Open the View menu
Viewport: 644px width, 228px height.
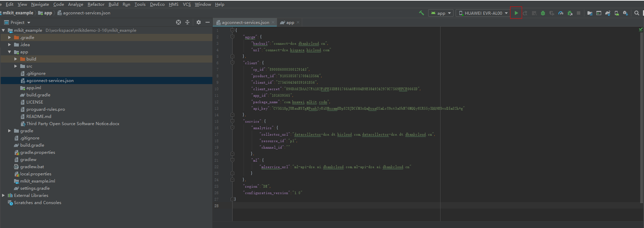[22, 4]
